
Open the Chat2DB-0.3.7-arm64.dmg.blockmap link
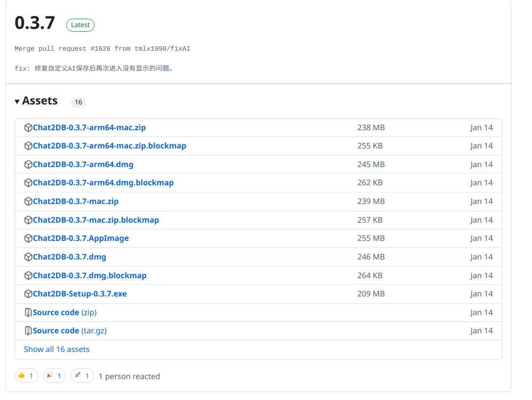pos(104,182)
